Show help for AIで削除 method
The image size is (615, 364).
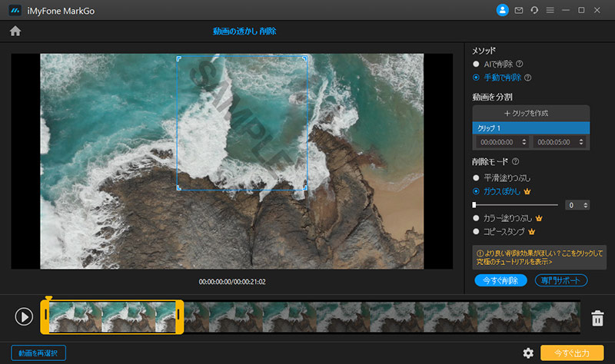pos(520,64)
